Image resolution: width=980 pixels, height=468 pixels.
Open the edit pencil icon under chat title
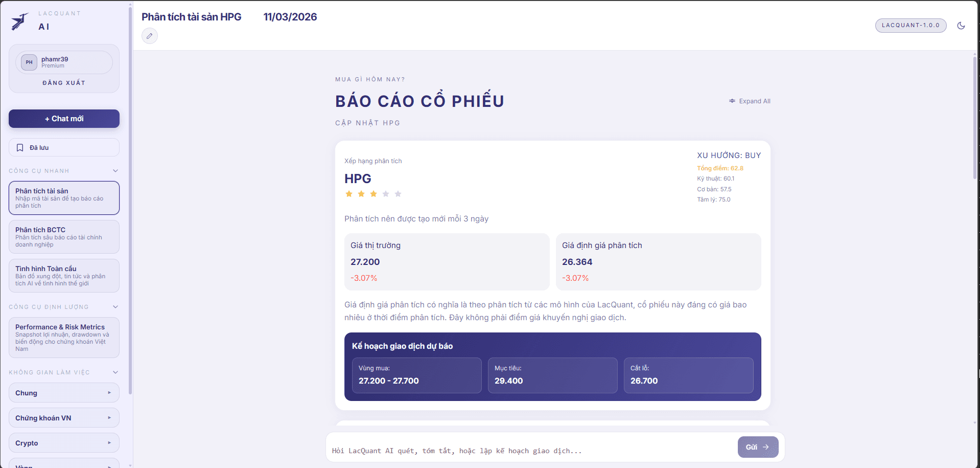(149, 36)
